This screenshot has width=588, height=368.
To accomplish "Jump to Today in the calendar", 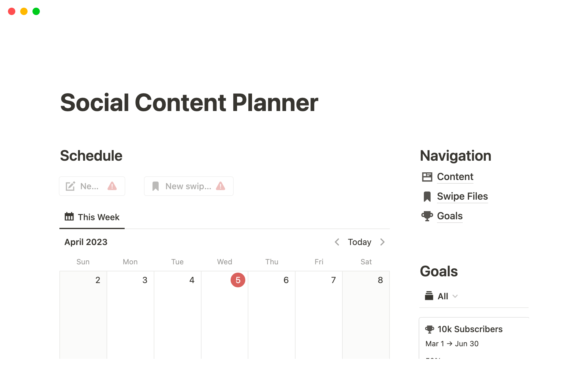I will click(x=360, y=242).
